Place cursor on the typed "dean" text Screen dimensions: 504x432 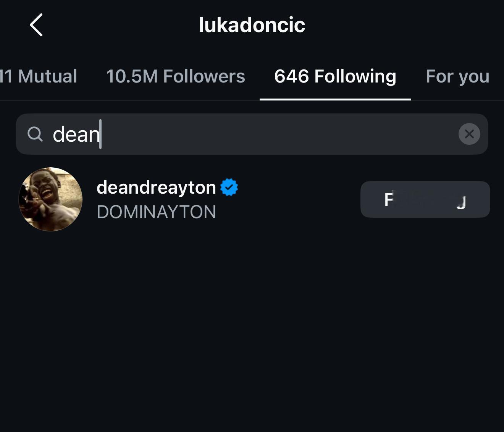pos(76,134)
